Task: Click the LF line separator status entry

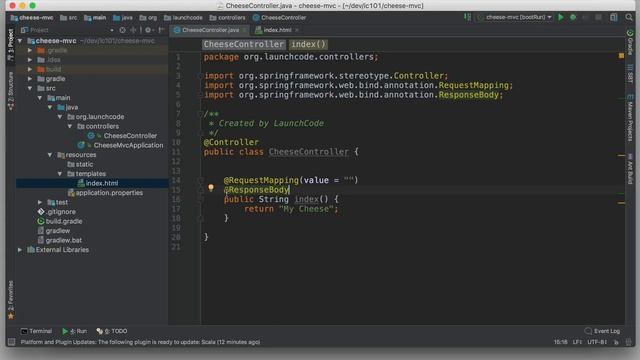Action: click(x=577, y=342)
